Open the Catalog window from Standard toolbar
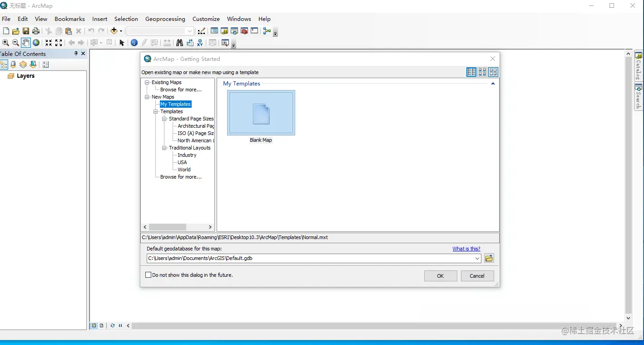This screenshot has height=345, width=644. (224, 31)
